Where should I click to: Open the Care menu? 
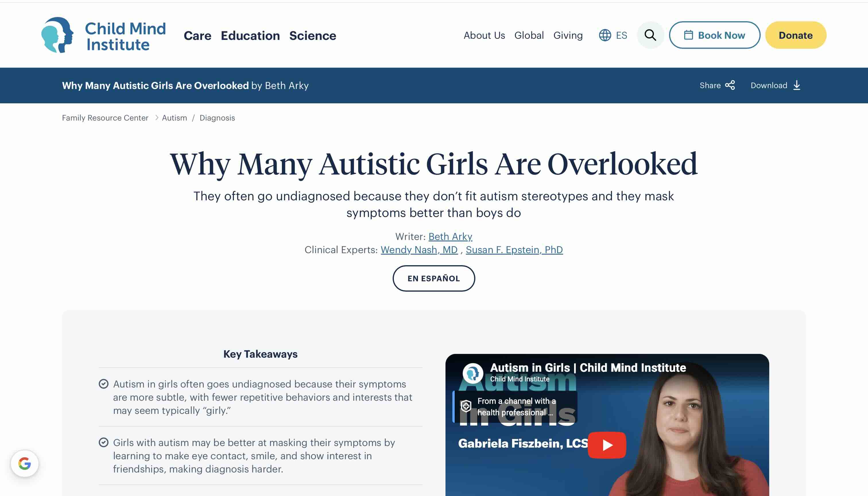click(197, 35)
